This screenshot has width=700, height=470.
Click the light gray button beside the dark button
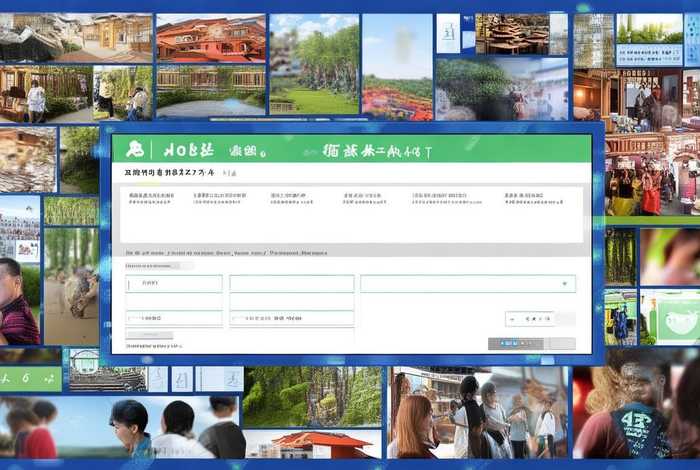pyautogui.click(x=562, y=343)
